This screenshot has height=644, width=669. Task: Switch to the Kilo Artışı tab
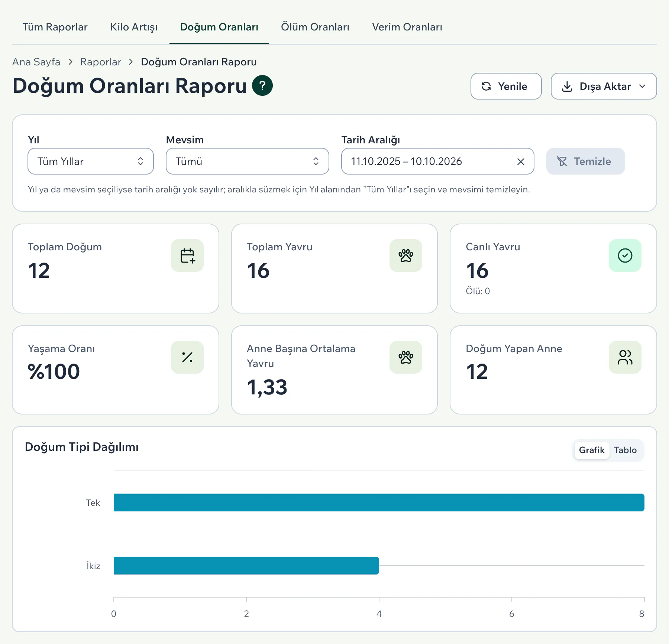pos(134,27)
